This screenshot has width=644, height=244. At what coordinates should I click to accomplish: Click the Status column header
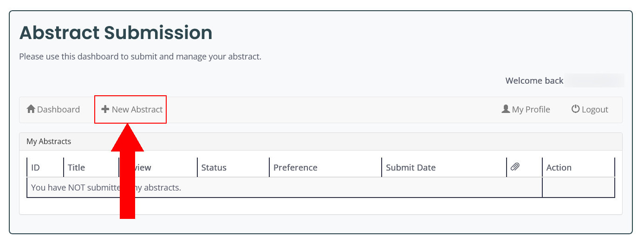[214, 168]
